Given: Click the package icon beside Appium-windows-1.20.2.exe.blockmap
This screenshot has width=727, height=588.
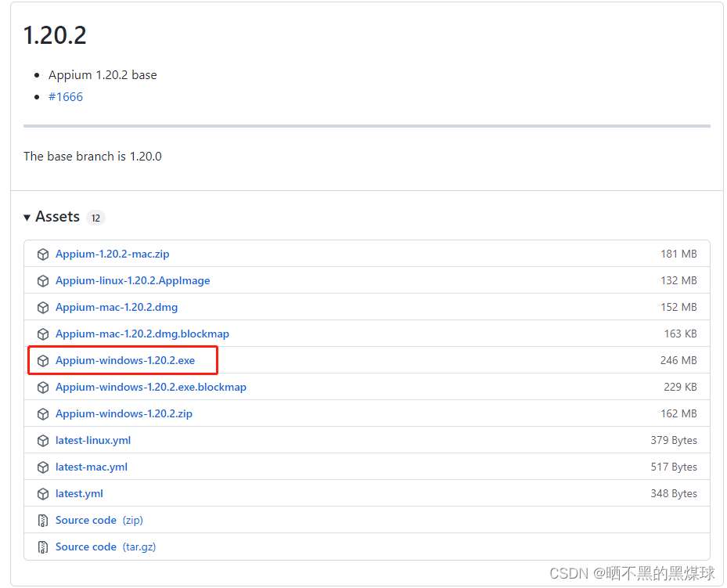Looking at the screenshot, I should [43, 388].
